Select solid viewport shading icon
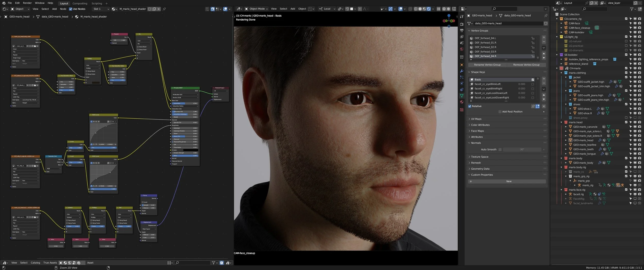This screenshot has height=270, width=644. (x=420, y=9)
